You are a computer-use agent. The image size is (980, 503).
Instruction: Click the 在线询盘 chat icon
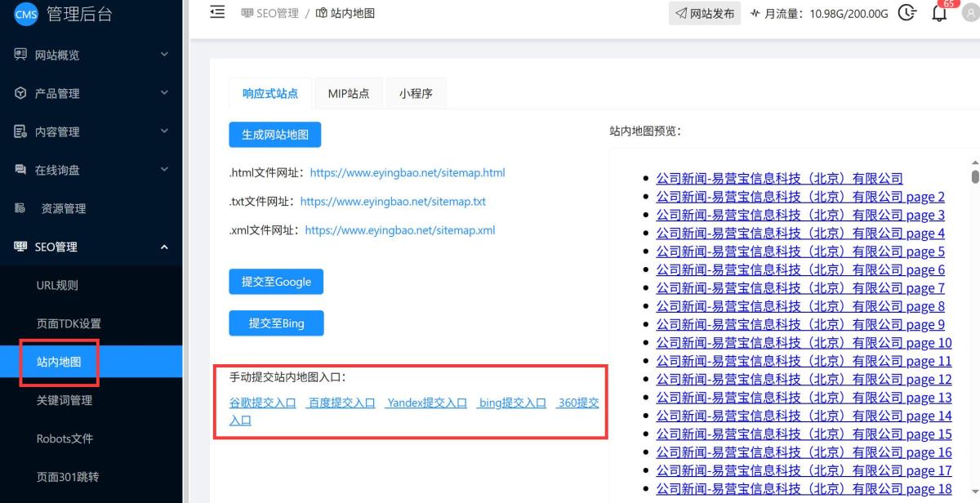tap(20, 170)
